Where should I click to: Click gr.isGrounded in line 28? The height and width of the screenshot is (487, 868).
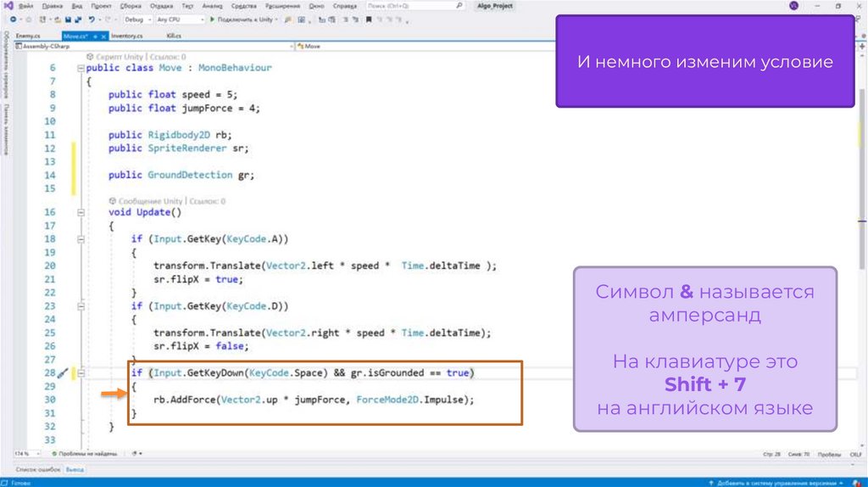387,372
